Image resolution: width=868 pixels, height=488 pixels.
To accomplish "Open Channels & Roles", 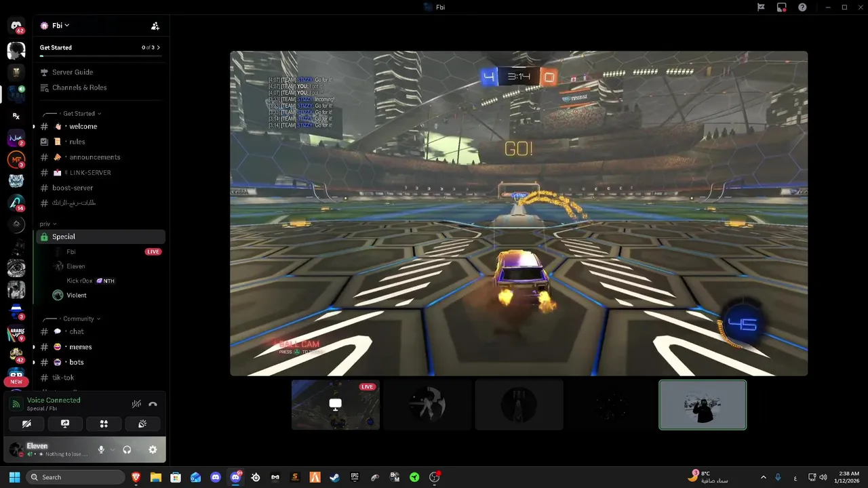I will tap(100, 87).
